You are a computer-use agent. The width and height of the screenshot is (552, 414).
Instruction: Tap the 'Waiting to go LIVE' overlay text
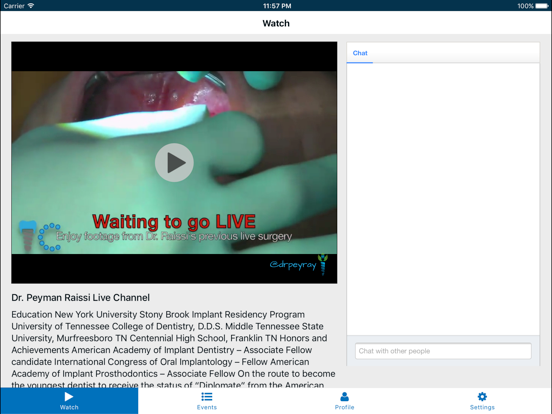pyautogui.click(x=174, y=222)
